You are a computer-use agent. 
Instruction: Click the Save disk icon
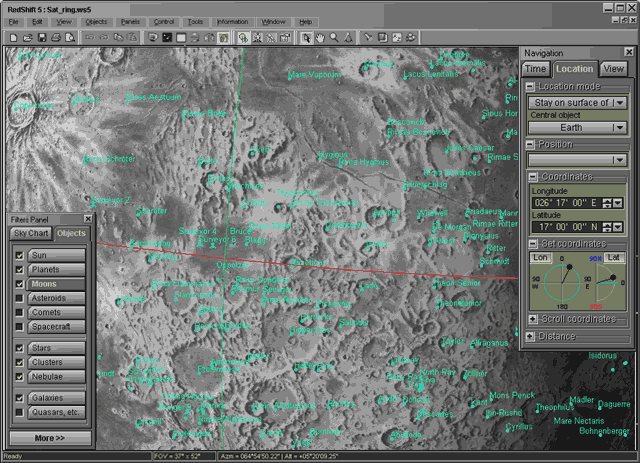coord(42,37)
